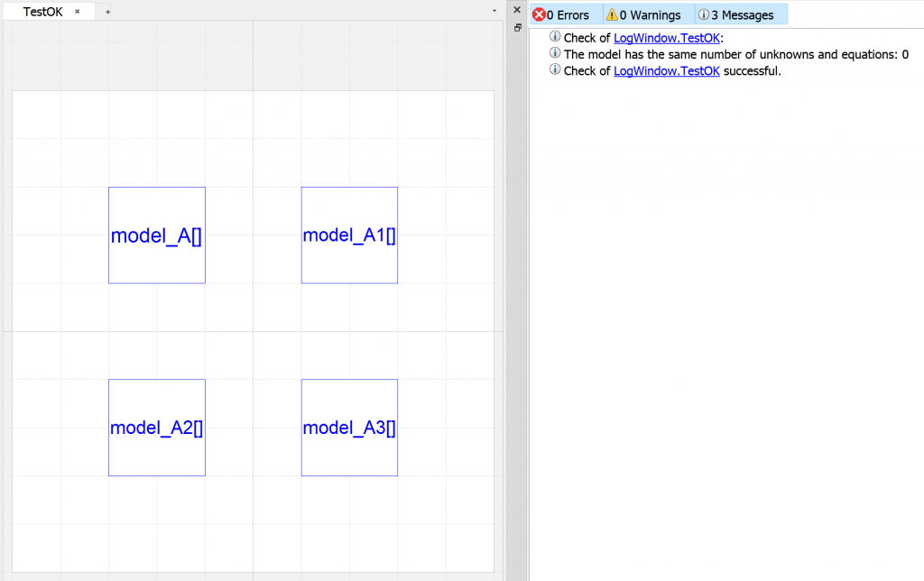Open the tab list dropdown arrow

pos(494,11)
